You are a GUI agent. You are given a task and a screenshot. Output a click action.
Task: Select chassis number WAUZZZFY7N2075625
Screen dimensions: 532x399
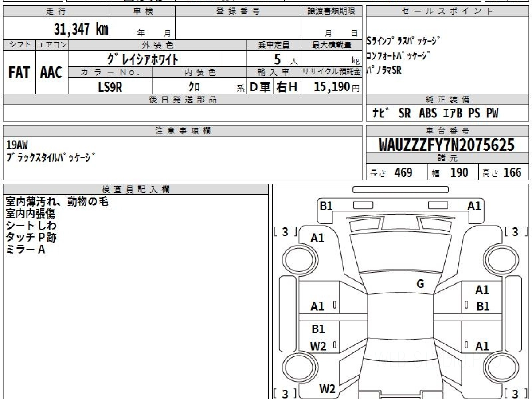point(447,145)
